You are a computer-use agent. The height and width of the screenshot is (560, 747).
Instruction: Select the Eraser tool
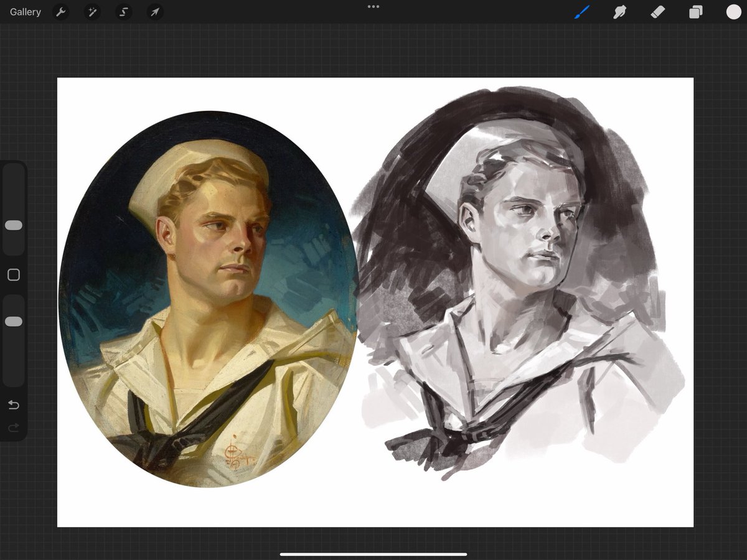tap(657, 12)
